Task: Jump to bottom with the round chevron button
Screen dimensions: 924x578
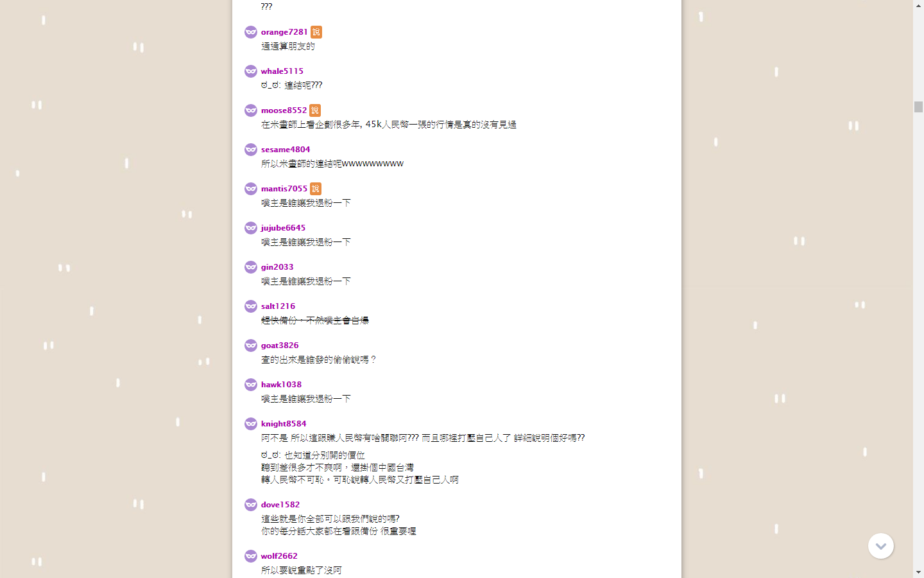Action: coord(881,546)
